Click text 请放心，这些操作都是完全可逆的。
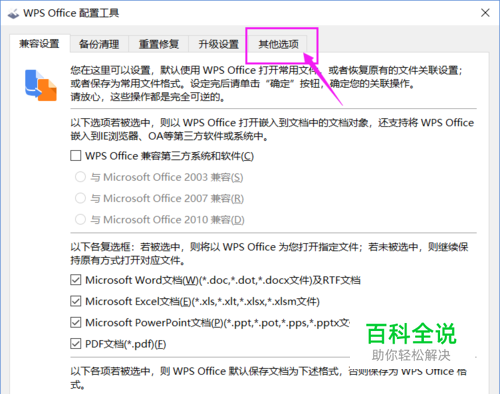 click(x=149, y=97)
